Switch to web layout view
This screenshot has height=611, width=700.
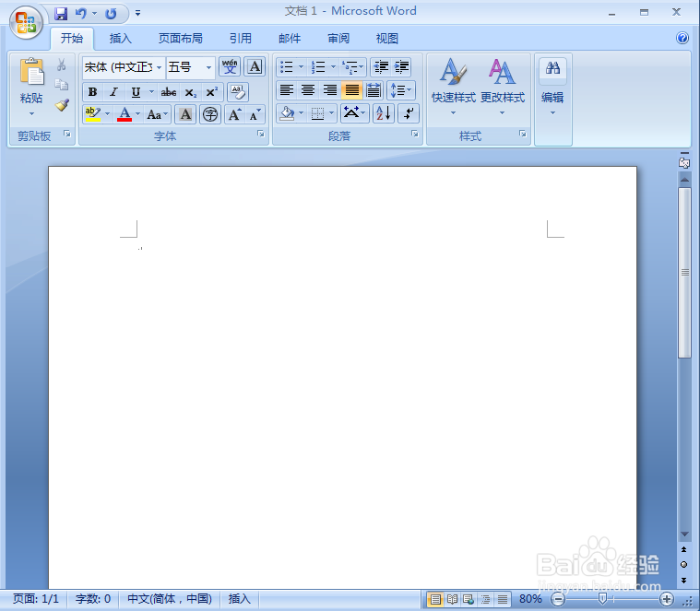pyautogui.click(x=469, y=599)
